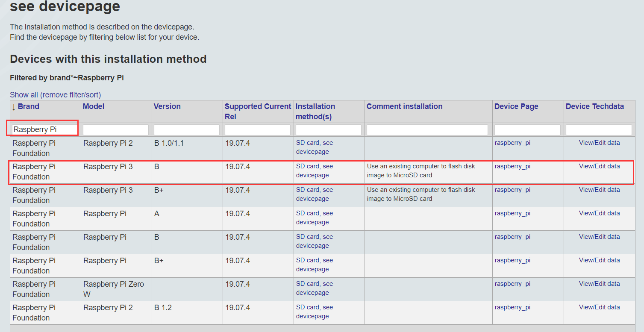
Task: Open raspberry_pi page for Raspberry Pi B+ row
Action: coord(512,260)
